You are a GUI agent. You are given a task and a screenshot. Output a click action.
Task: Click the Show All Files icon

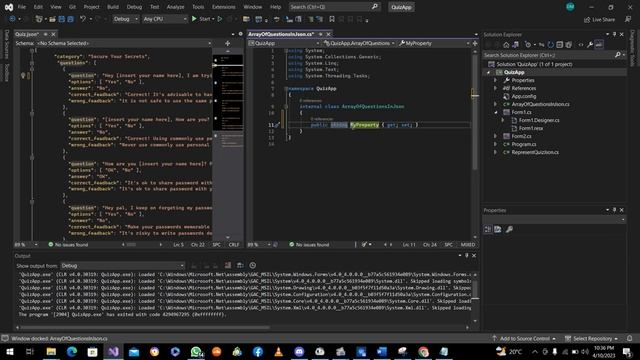(569, 45)
